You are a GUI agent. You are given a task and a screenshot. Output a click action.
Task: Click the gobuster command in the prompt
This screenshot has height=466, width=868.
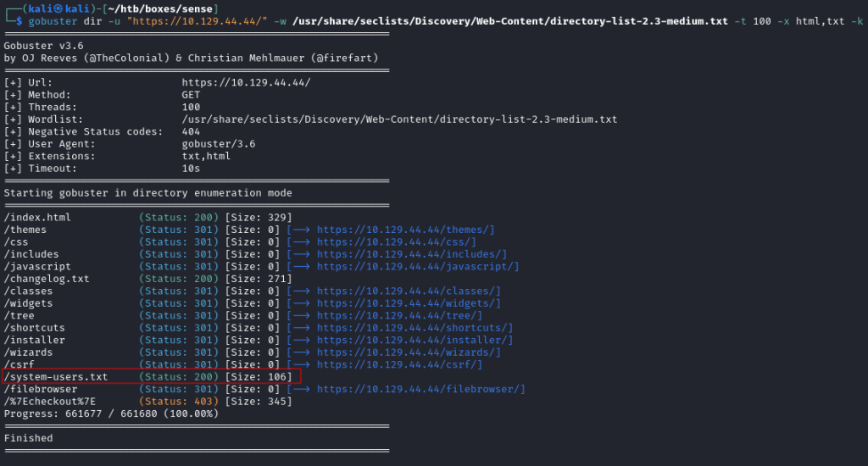coord(53,21)
